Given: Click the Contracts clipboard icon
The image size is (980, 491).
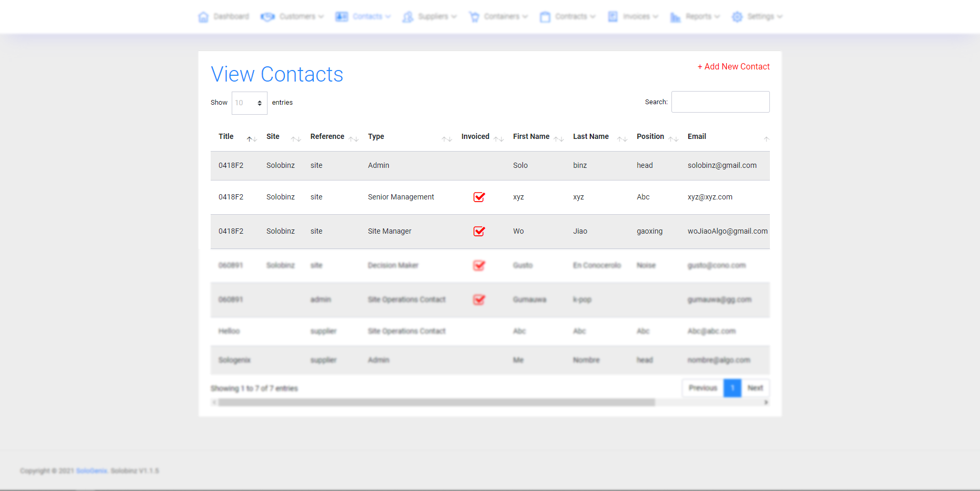Looking at the screenshot, I should tap(545, 17).
